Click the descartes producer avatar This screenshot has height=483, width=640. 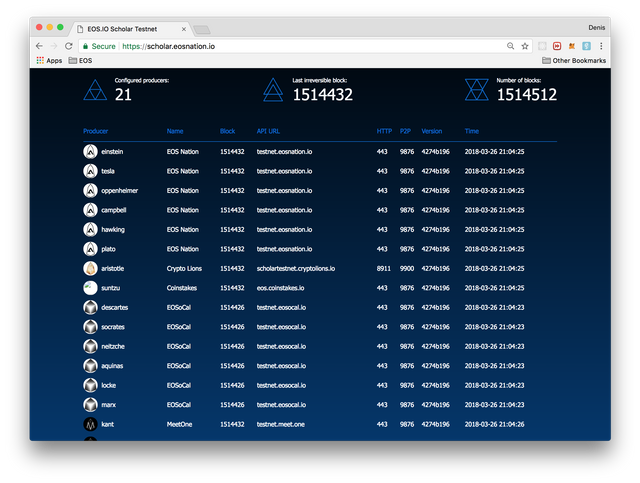click(90, 307)
